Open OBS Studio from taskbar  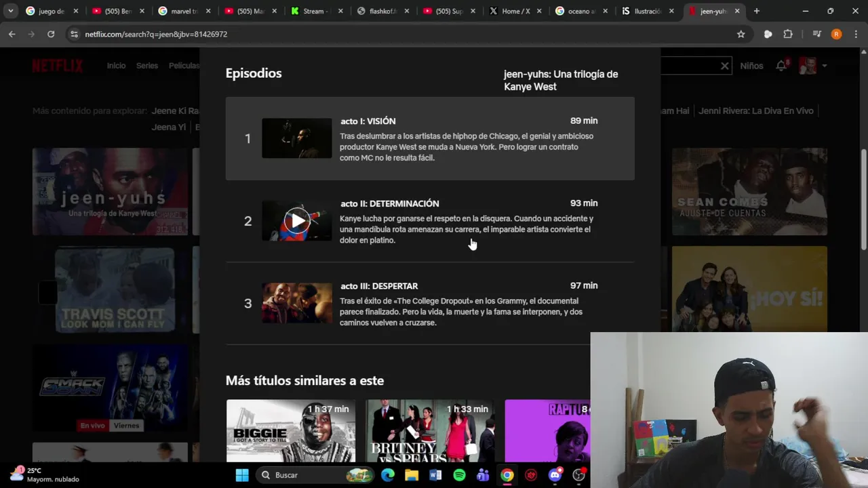coord(578,475)
